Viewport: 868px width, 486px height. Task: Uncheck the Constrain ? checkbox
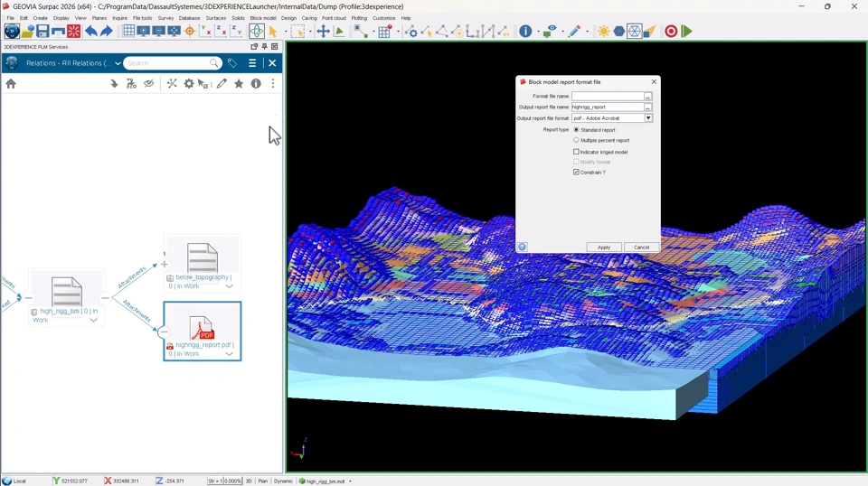click(577, 172)
